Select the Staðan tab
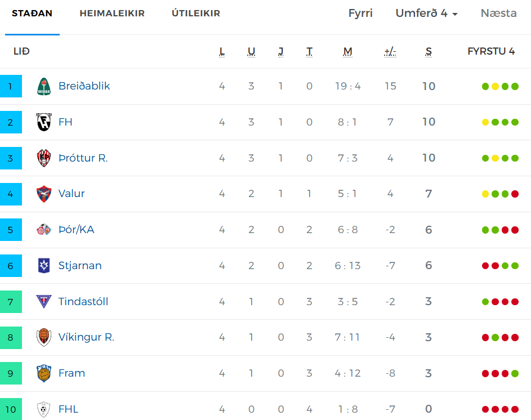The image size is (531, 420). [32, 13]
